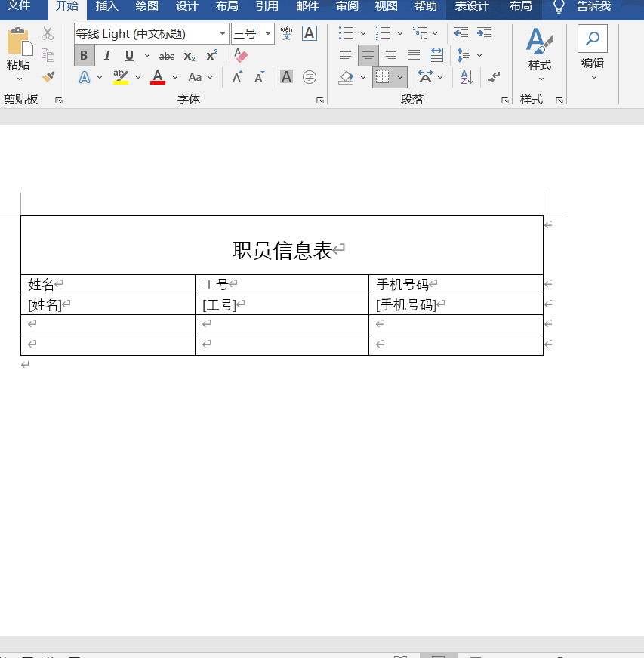
Task: Open the 插入 ribbon tab
Action: pos(106,8)
